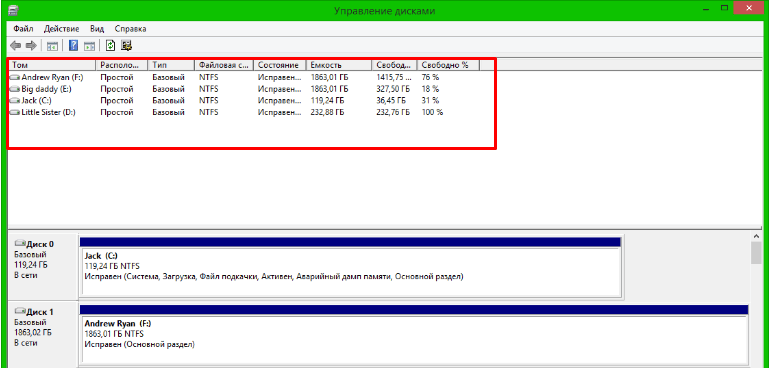Click the Back arrow toolbar icon
This screenshot has width=771, height=368.
[x=16, y=46]
